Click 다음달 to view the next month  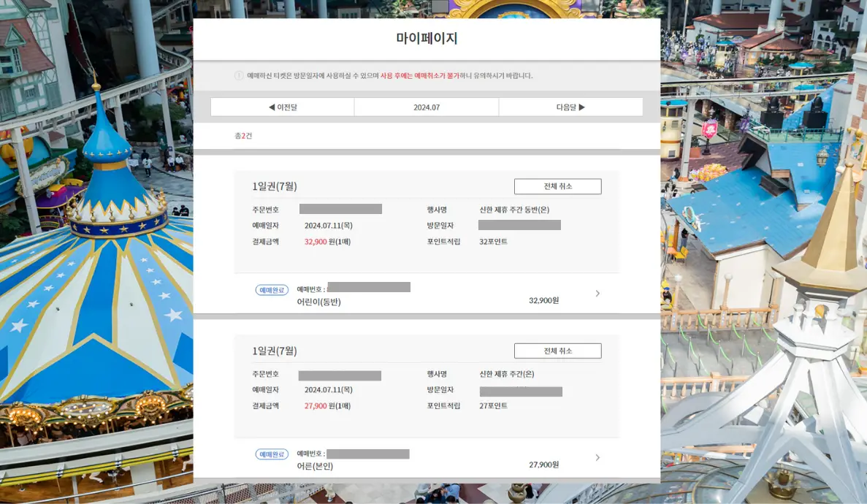(x=570, y=106)
